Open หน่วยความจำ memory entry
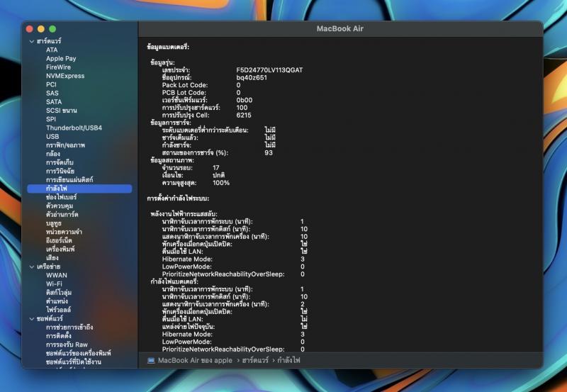 [x=64, y=232]
